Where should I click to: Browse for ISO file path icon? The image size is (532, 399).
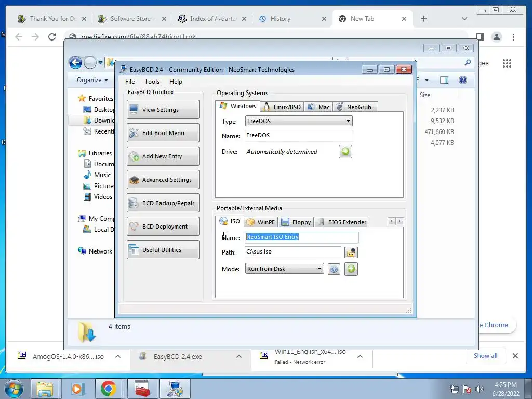[351, 252]
